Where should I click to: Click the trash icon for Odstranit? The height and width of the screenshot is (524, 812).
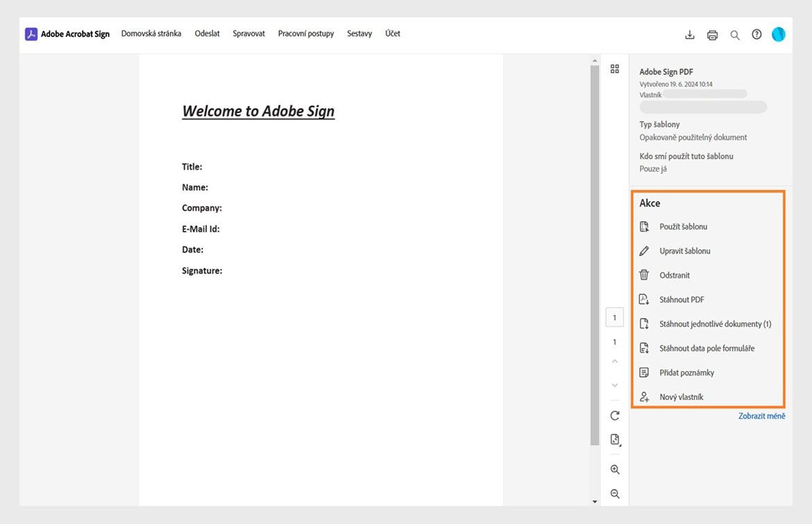click(x=644, y=275)
